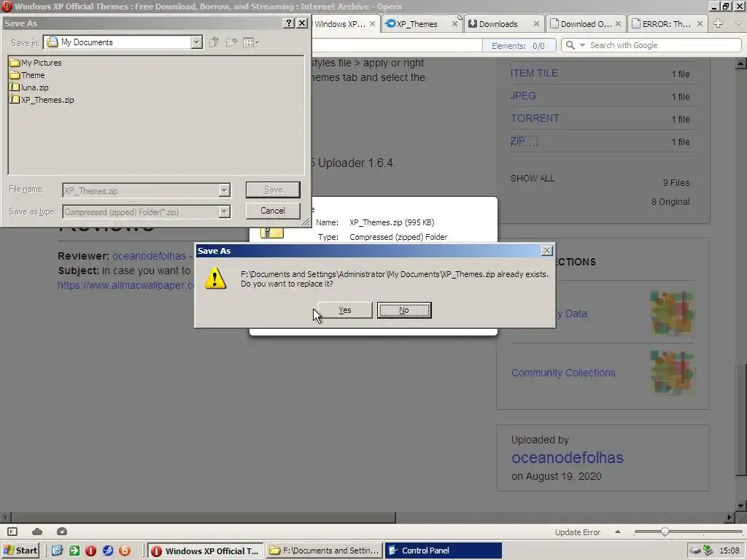Screen dimensions: 747x560
Task: Expand the File name dropdown arrow
Action: pos(225,190)
